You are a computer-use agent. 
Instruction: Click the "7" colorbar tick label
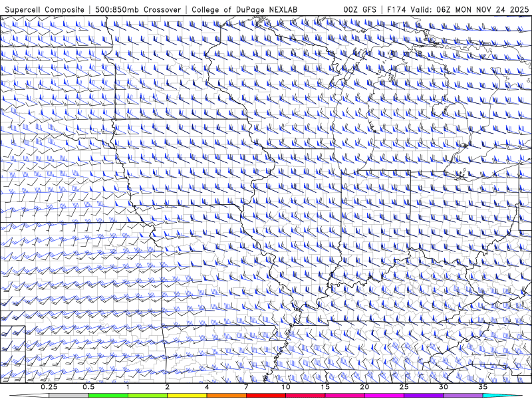tap(246, 387)
